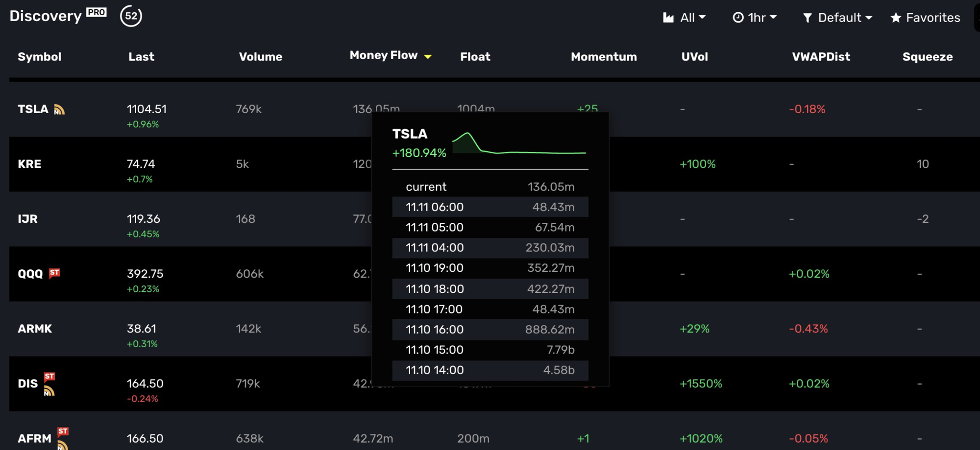Open the 1hr timeframe dropdown
980x450 pixels.
(755, 18)
